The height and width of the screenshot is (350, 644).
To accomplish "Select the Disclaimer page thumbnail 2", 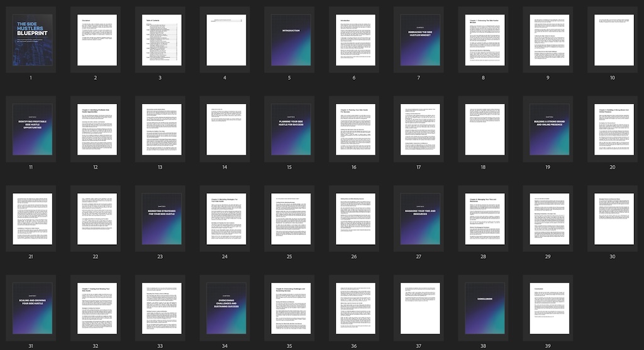I will (x=97, y=40).
